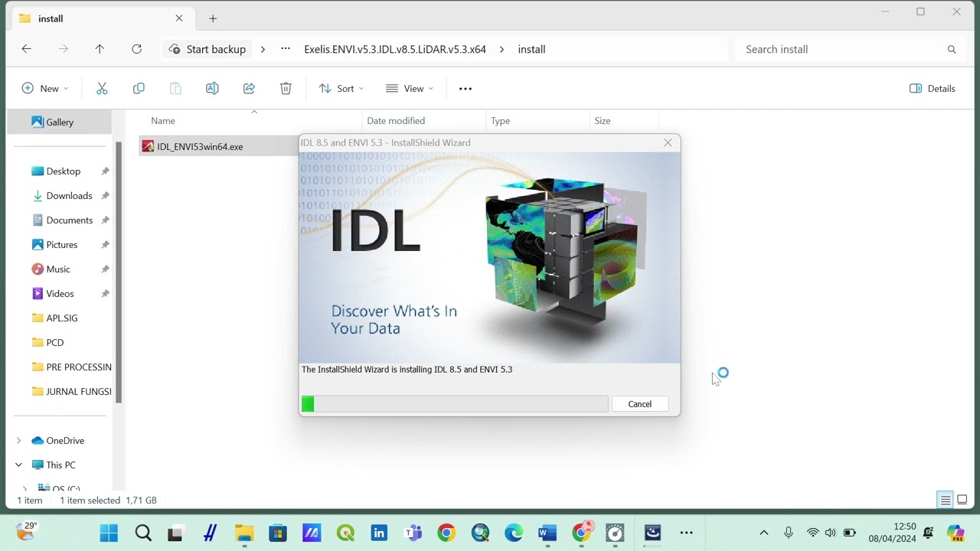Click the greyed Paste icon
980x551 pixels.
175,89
